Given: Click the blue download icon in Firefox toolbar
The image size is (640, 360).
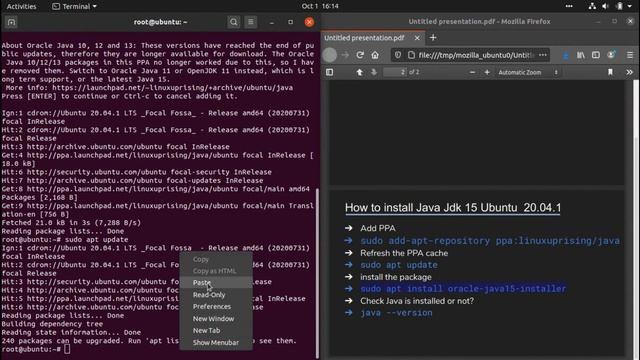Looking at the screenshot, I should (x=565, y=56).
